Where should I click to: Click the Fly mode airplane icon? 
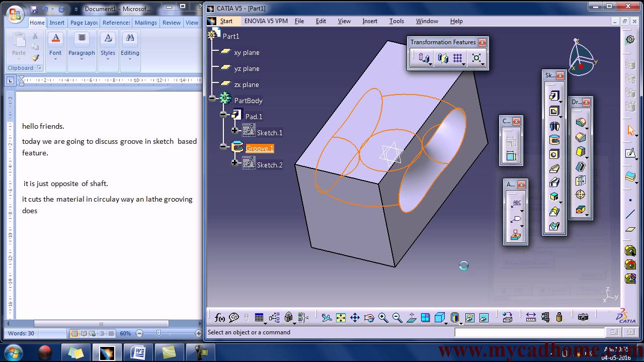[x=327, y=317]
